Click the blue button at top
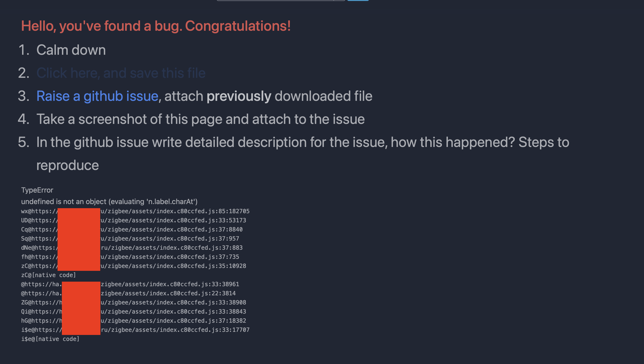Screen dimensions: 644x364 coord(358,0)
